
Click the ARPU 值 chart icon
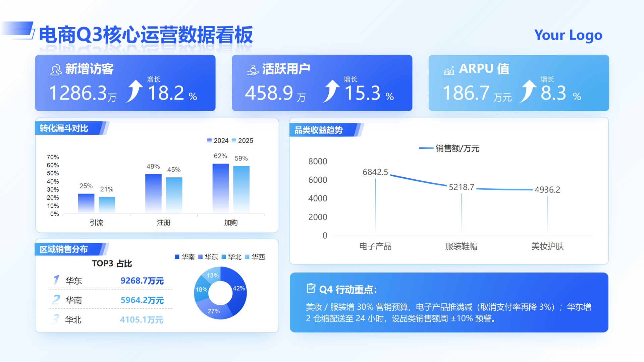[449, 70]
